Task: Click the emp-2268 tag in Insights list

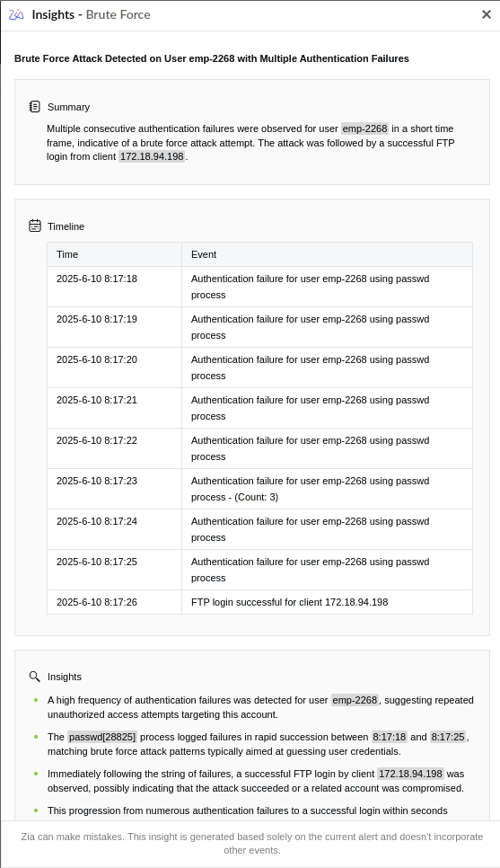Action: coord(355,700)
